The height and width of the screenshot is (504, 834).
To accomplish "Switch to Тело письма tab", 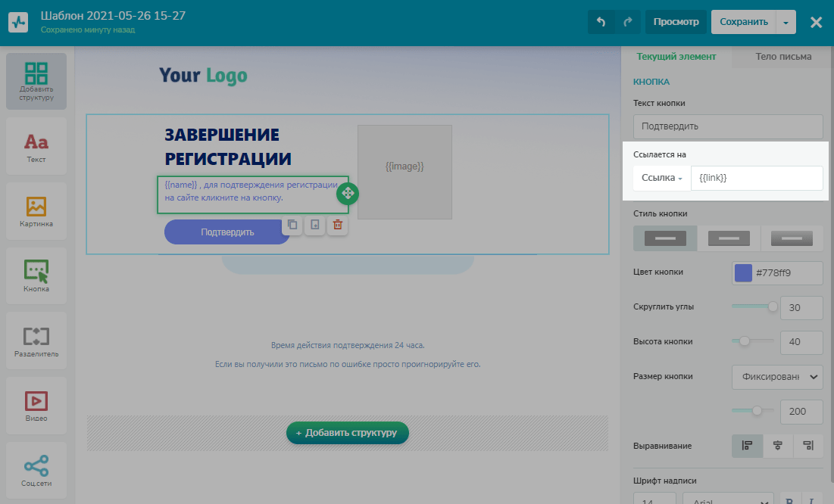I will pos(783,56).
